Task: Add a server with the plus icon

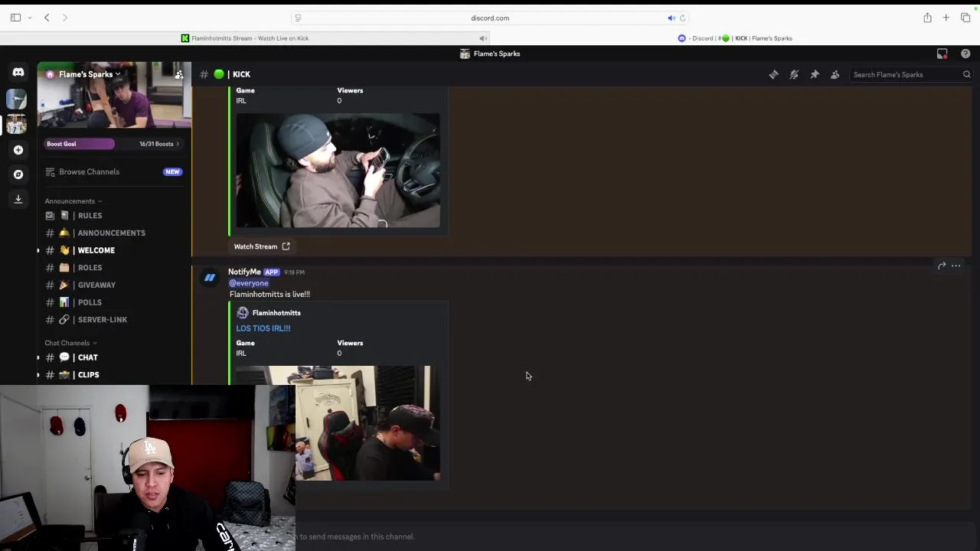Action: 18,150
